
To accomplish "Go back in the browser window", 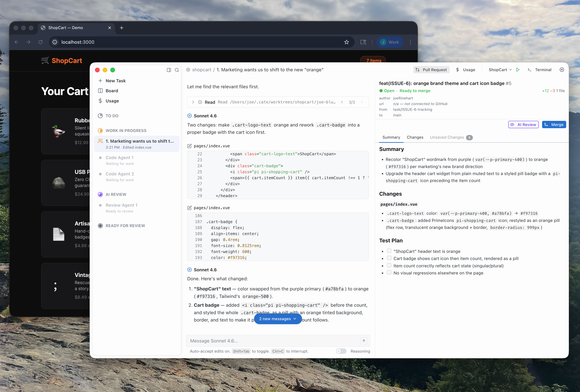I will click(16, 42).
